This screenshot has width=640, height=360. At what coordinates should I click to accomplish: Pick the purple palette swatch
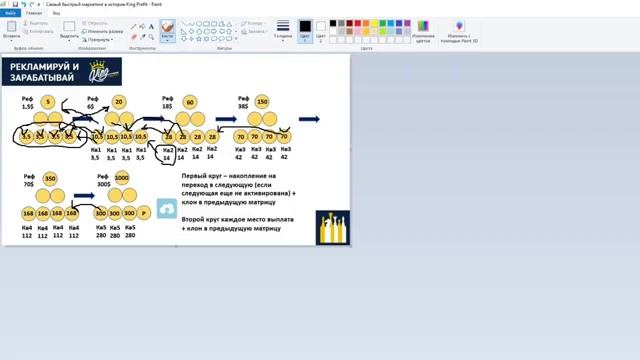click(x=407, y=23)
